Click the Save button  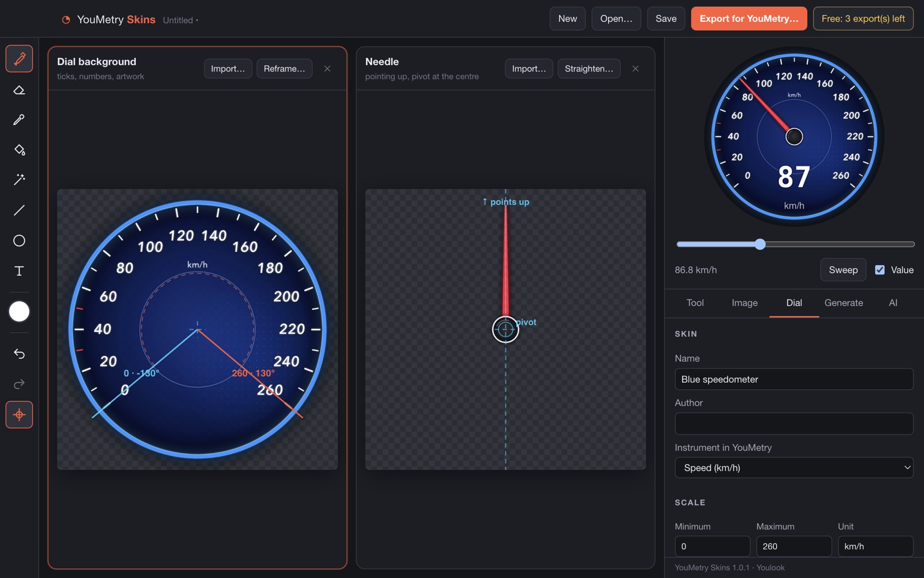coord(666,18)
